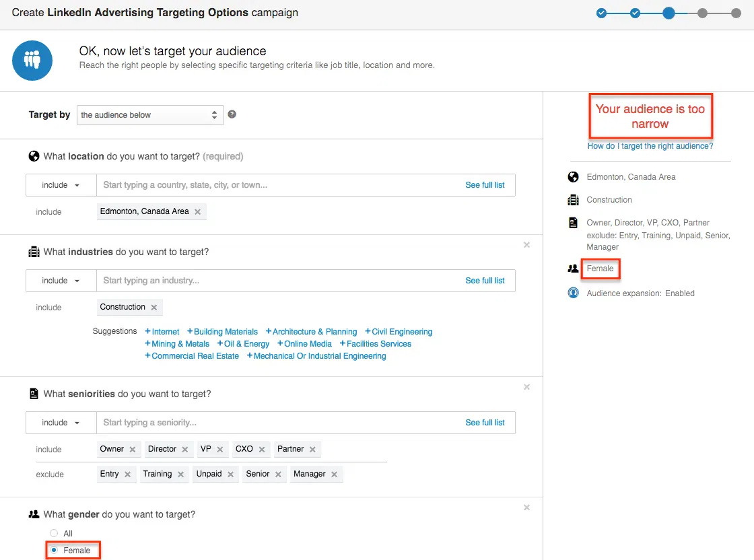
Task: Select the All gender radio button
Action: pyautogui.click(x=54, y=532)
